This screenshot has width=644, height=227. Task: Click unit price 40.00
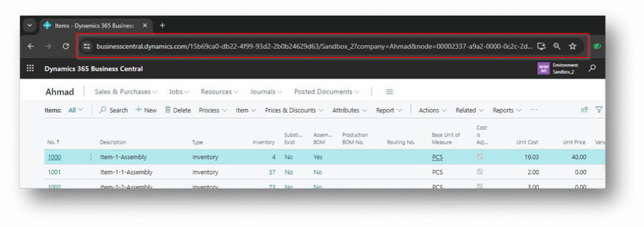579,157
